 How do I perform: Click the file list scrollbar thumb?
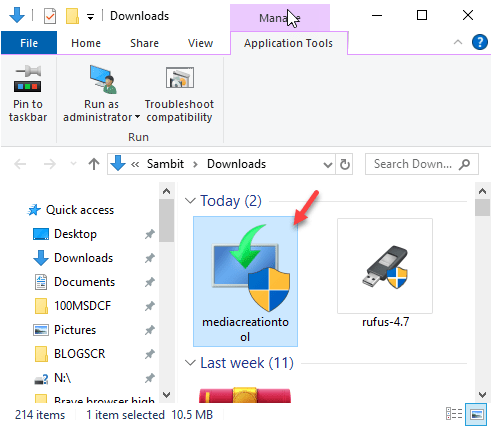pos(482,208)
